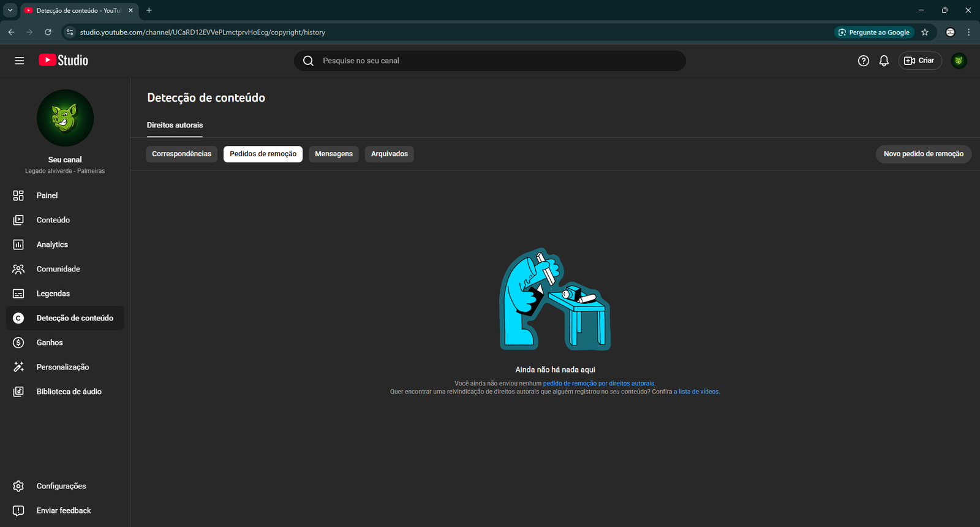Select Comunidade sidebar label
Image resolution: width=980 pixels, height=527 pixels.
pos(58,269)
